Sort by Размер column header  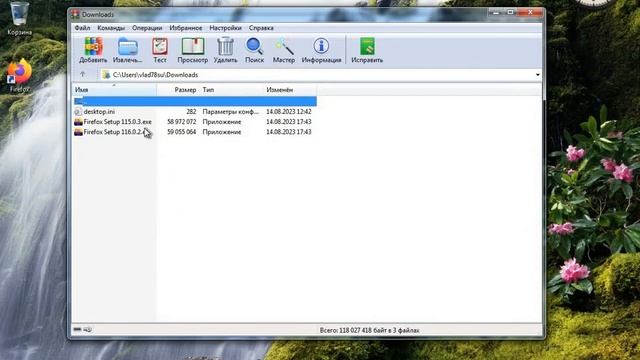178,90
